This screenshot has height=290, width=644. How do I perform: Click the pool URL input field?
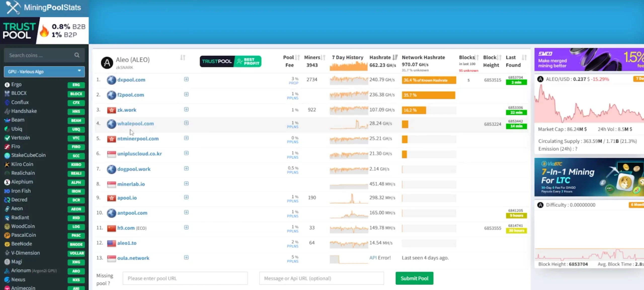[185, 278]
